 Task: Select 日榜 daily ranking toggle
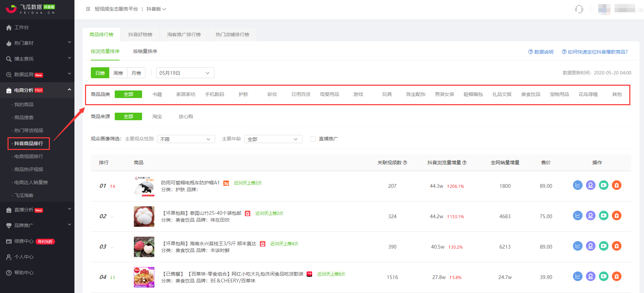pyautogui.click(x=100, y=73)
